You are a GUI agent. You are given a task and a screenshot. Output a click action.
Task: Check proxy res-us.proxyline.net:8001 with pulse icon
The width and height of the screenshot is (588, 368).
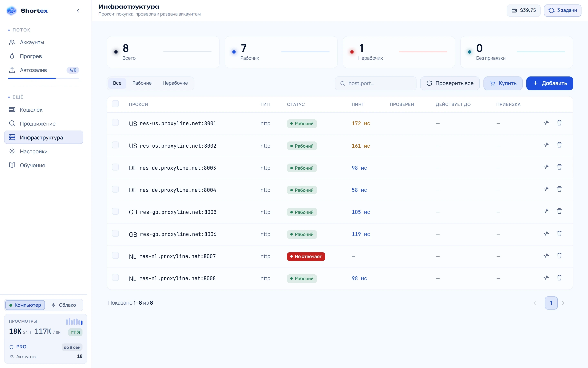546,123
